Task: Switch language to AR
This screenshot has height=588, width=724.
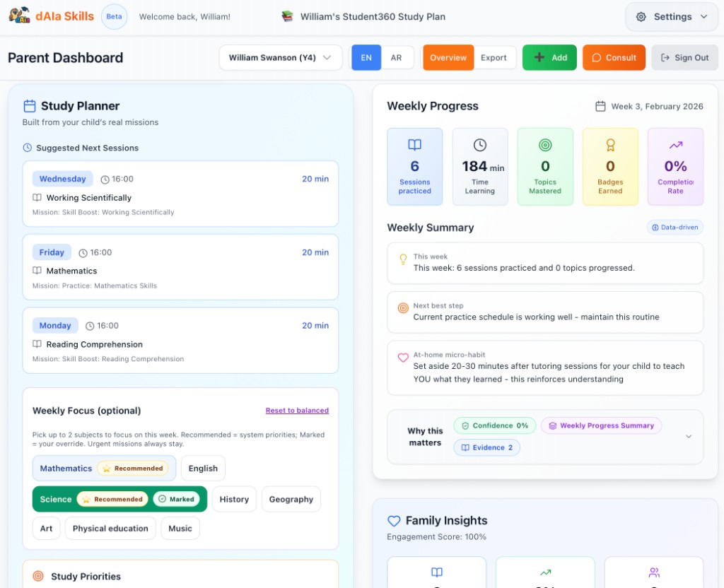Action: coord(396,57)
